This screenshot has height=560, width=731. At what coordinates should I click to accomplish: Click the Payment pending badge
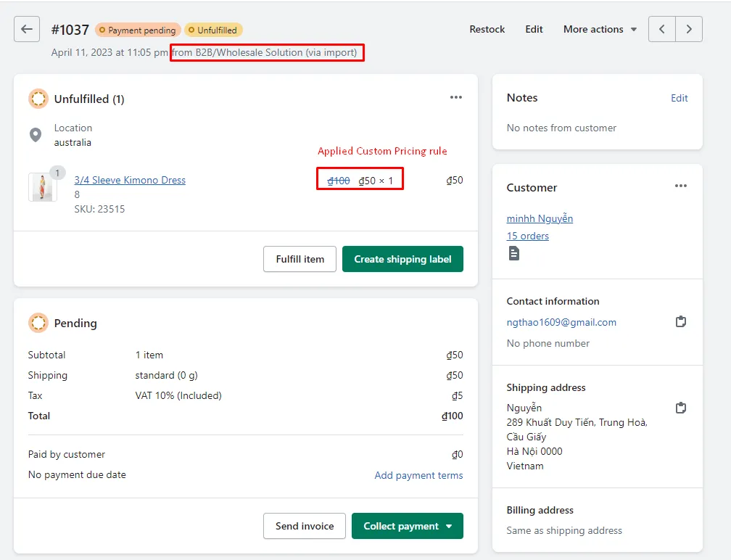(138, 30)
